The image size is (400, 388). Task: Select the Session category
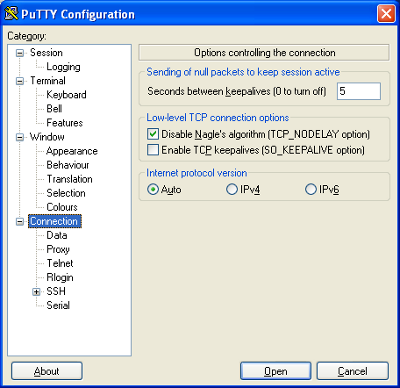(x=46, y=53)
